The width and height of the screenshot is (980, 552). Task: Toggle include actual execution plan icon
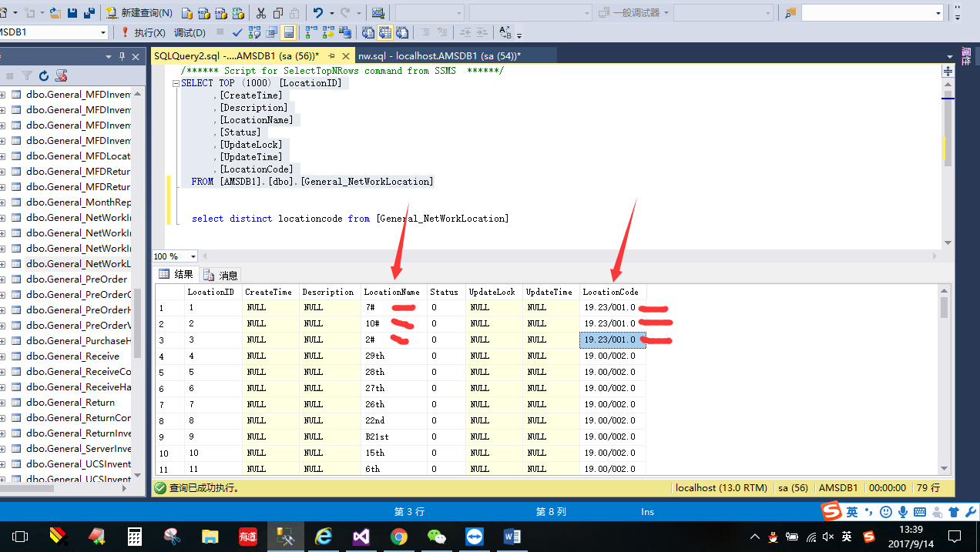310,32
